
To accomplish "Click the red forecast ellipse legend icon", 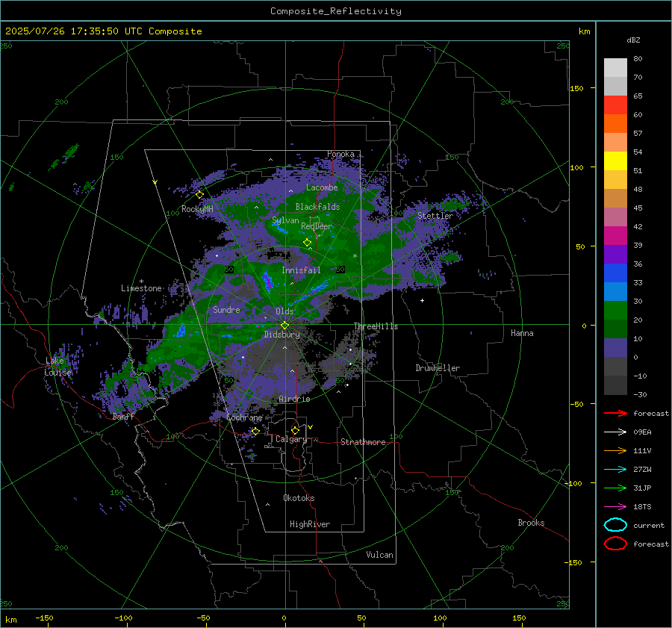I will tap(615, 544).
